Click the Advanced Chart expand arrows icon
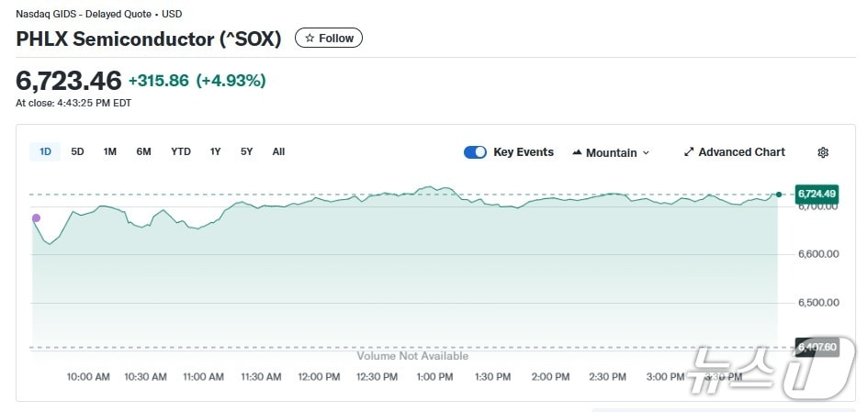868x412 pixels. (689, 152)
